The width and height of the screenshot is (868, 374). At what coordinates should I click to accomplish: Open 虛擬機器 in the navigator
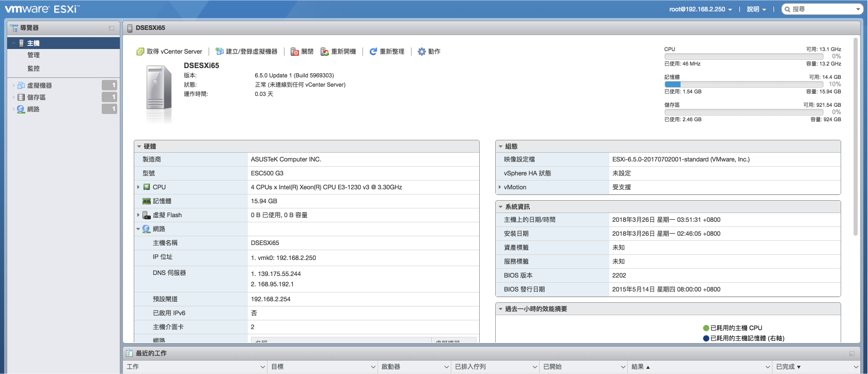(39, 86)
